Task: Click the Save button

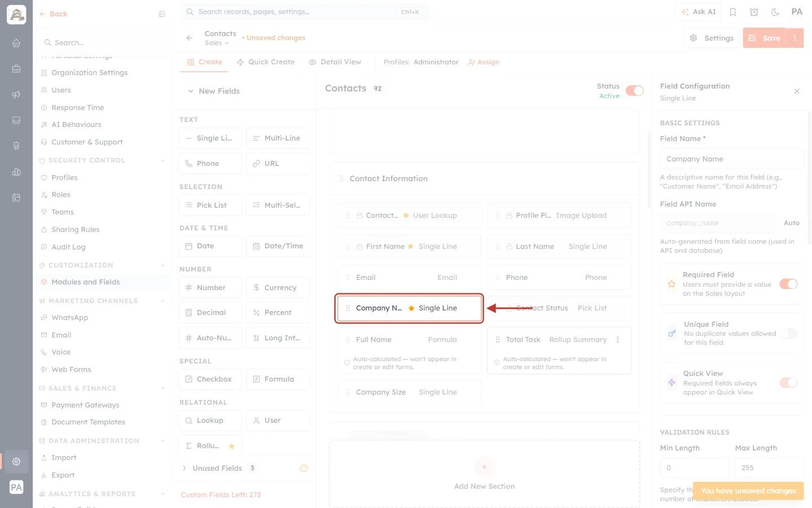Action: click(x=765, y=38)
